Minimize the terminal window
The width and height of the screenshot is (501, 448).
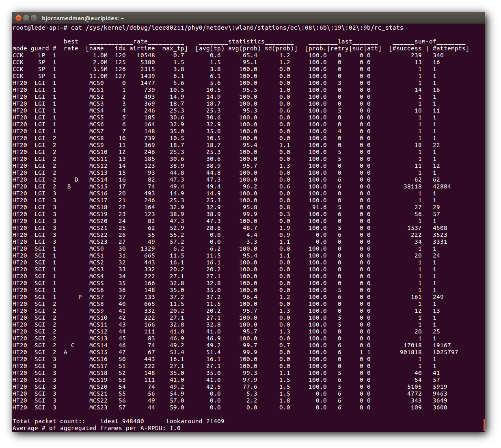click(26, 18)
